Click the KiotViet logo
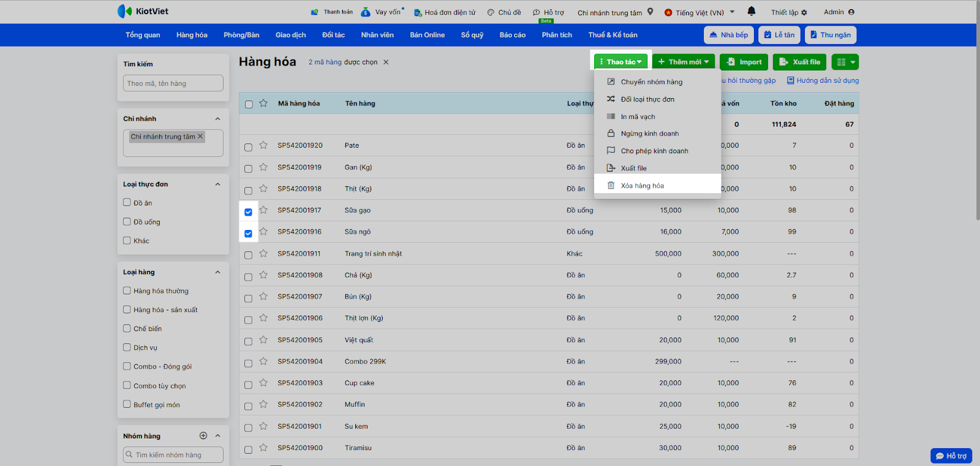Screen dimensions: 980x466 [x=143, y=11]
